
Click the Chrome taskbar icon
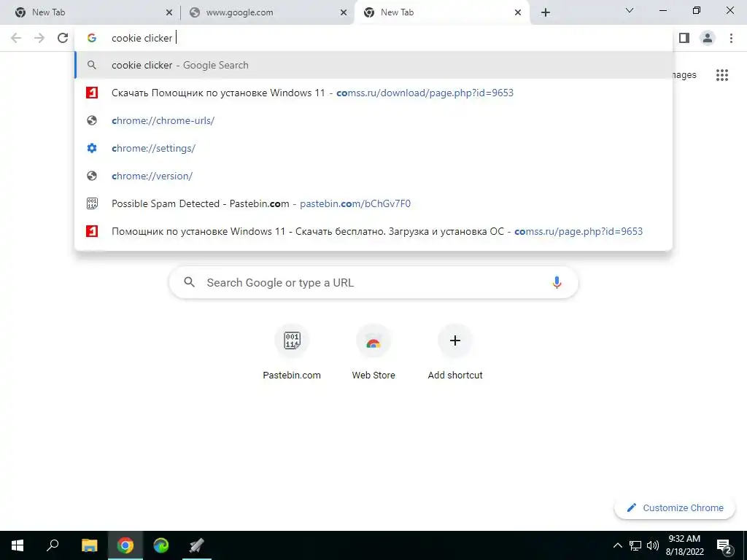pos(125,545)
